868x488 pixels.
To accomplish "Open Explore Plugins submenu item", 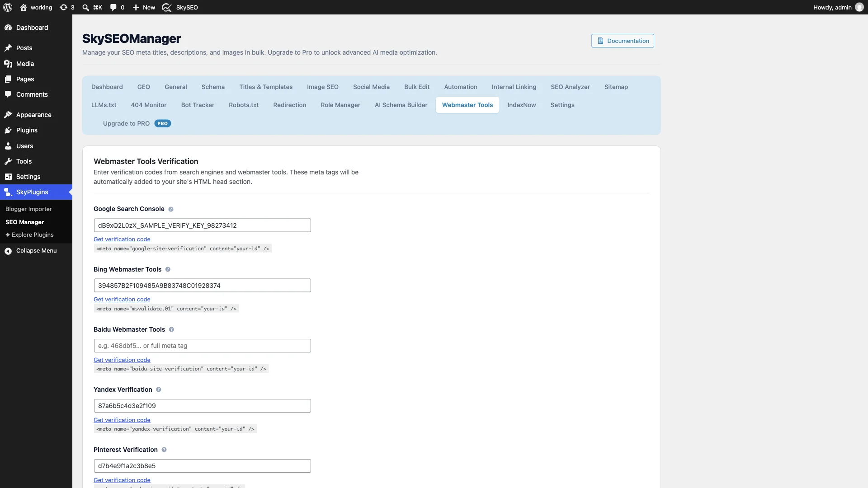I will click(29, 235).
